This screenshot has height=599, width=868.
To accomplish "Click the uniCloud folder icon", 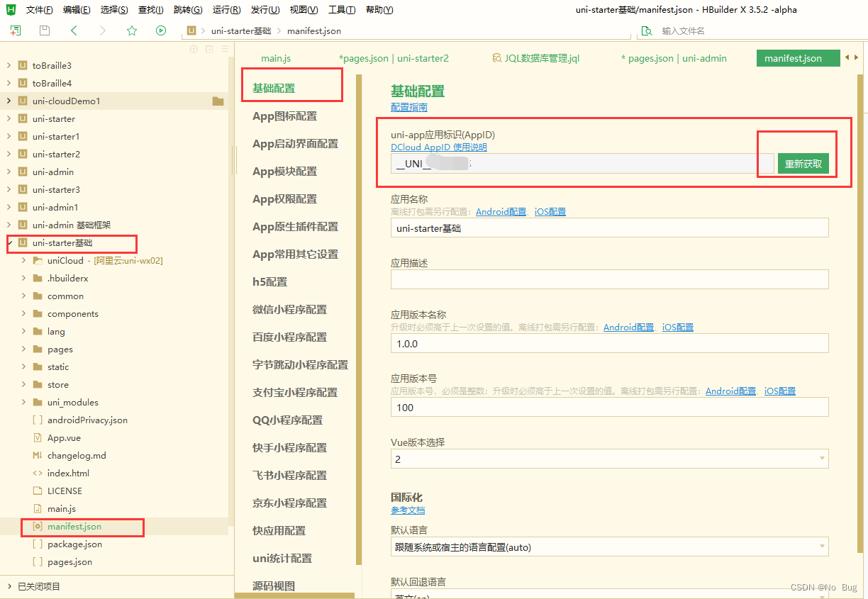I will click(x=38, y=261).
